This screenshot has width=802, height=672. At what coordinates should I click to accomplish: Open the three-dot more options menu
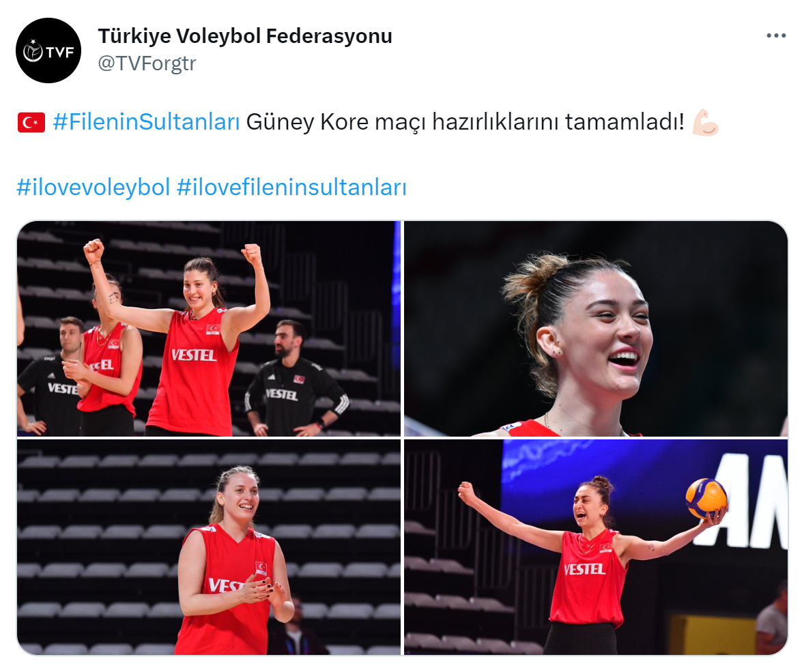(776, 35)
